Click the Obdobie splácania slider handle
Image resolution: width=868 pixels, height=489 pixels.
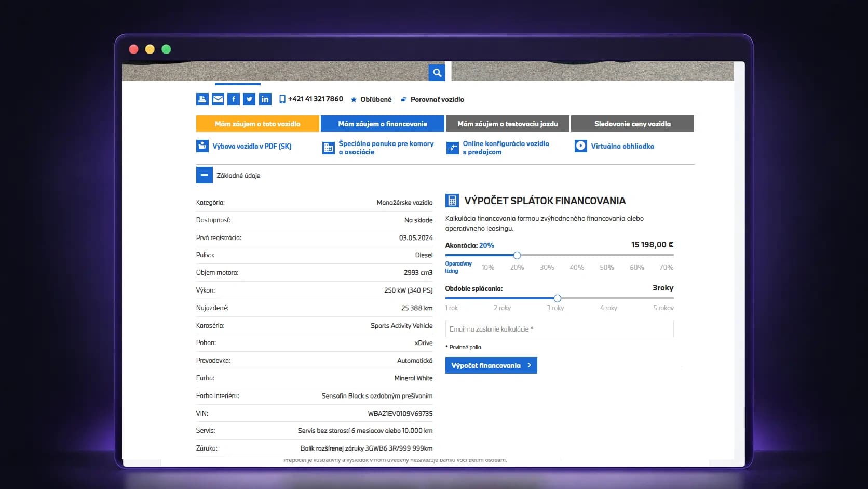coord(558,298)
